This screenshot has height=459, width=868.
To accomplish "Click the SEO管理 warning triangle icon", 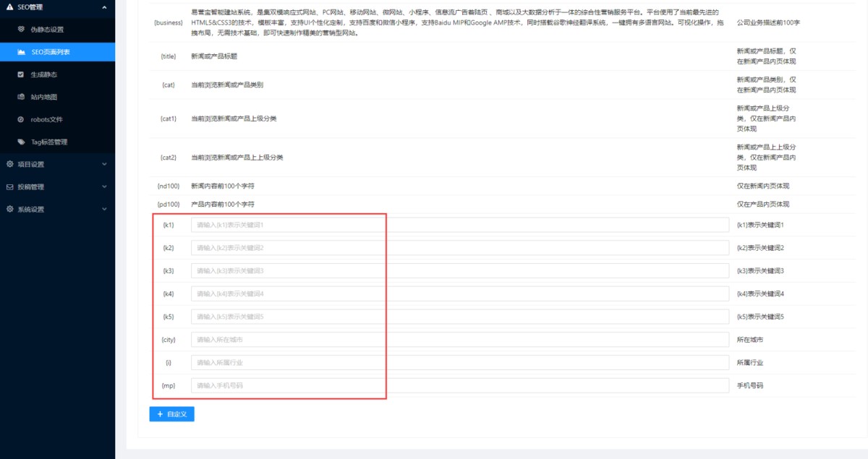I will 10,7.
